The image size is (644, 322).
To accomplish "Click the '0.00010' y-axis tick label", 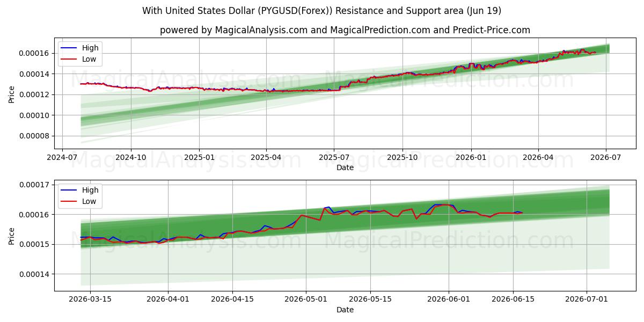I will [34, 115].
